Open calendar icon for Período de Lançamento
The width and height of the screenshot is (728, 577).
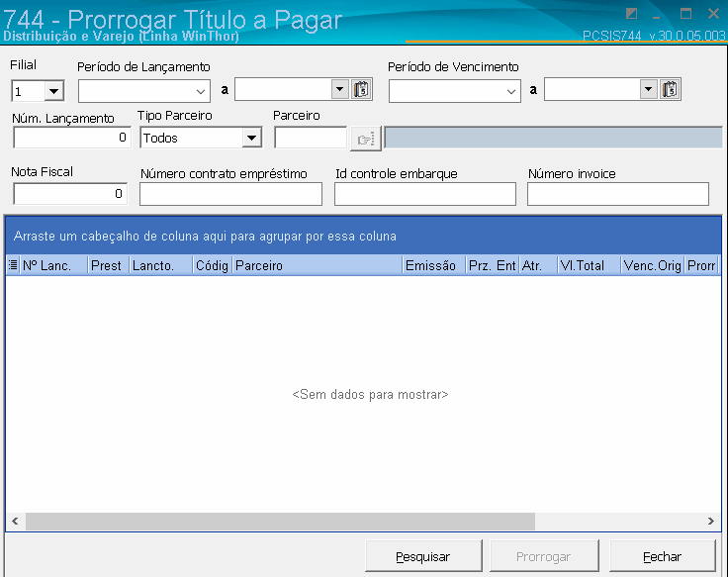click(361, 89)
